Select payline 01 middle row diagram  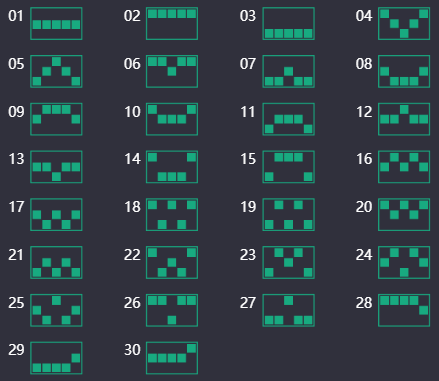point(56,24)
